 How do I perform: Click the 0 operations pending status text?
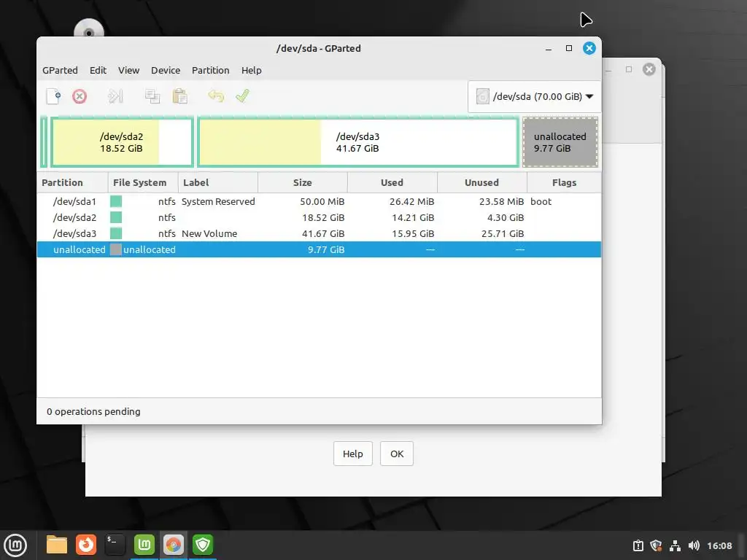pos(93,411)
